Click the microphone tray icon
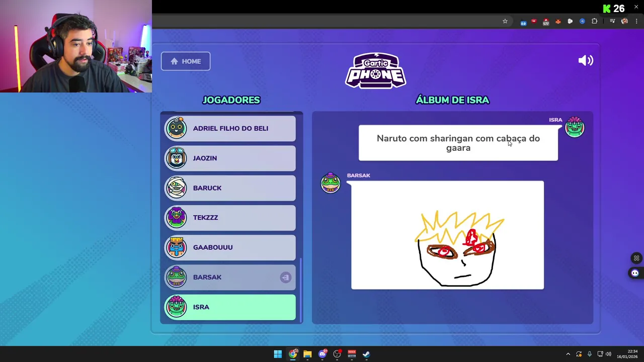 point(589,354)
